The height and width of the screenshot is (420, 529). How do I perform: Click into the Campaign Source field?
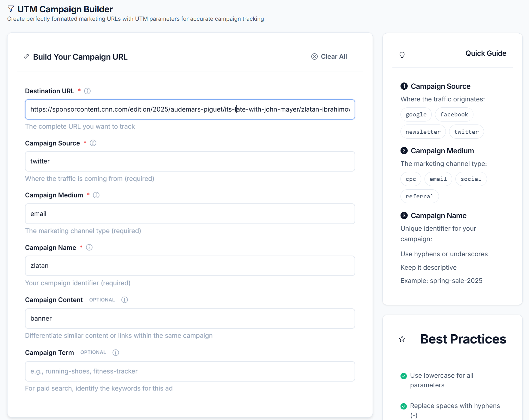tap(190, 161)
